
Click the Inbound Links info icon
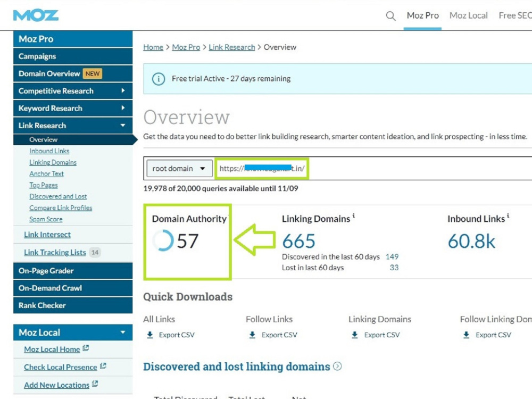click(x=508, y=215)
